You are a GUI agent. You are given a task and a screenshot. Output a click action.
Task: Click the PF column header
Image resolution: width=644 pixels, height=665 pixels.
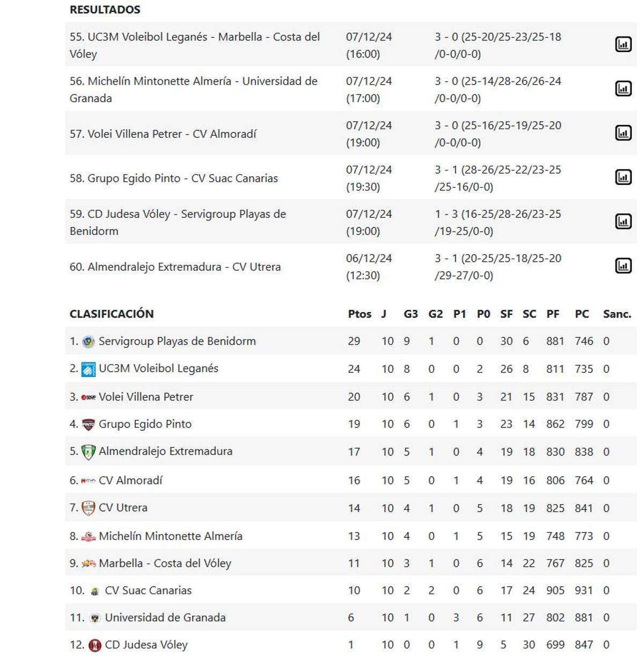click(554, 314)
